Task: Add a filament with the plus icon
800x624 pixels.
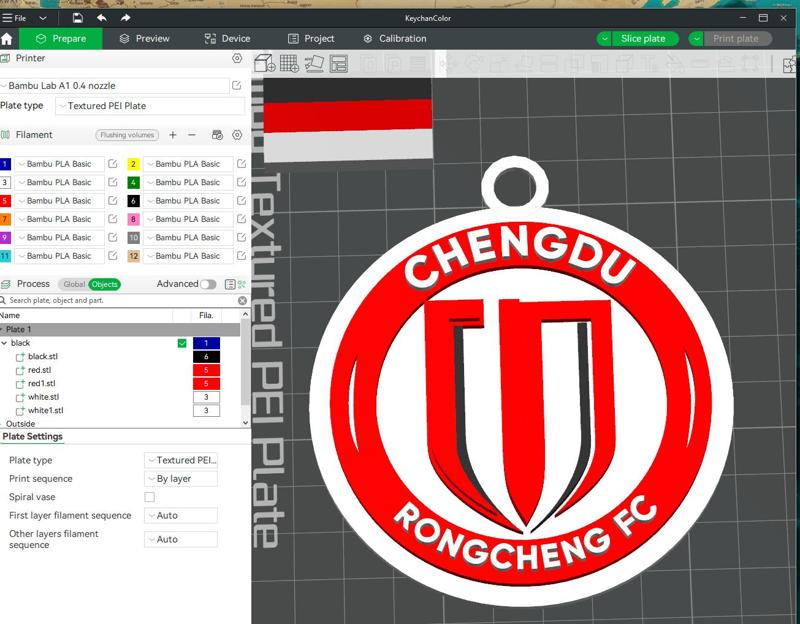Action: tap(173, 135)
